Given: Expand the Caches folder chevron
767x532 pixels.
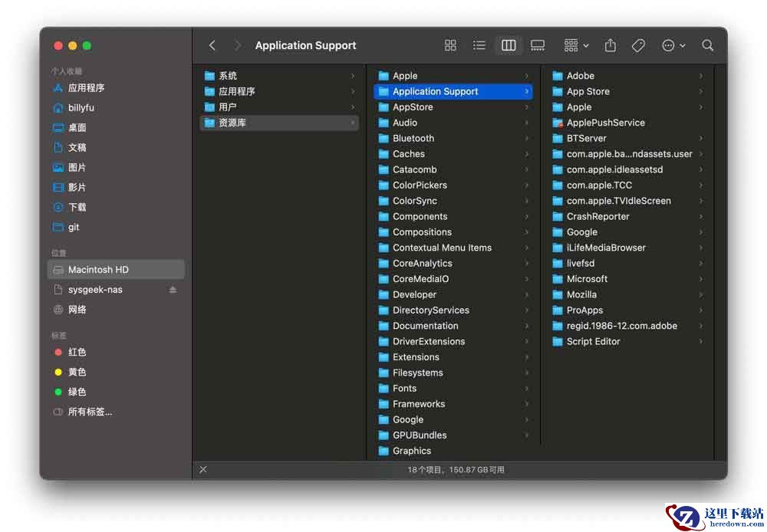Looking at the screenshot, I should [527, 154].
